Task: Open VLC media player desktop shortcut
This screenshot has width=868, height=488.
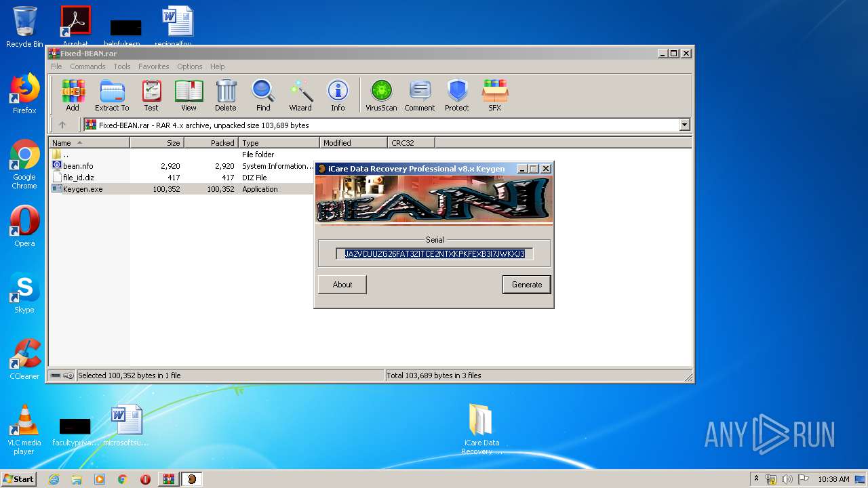Action: (24, 430)
